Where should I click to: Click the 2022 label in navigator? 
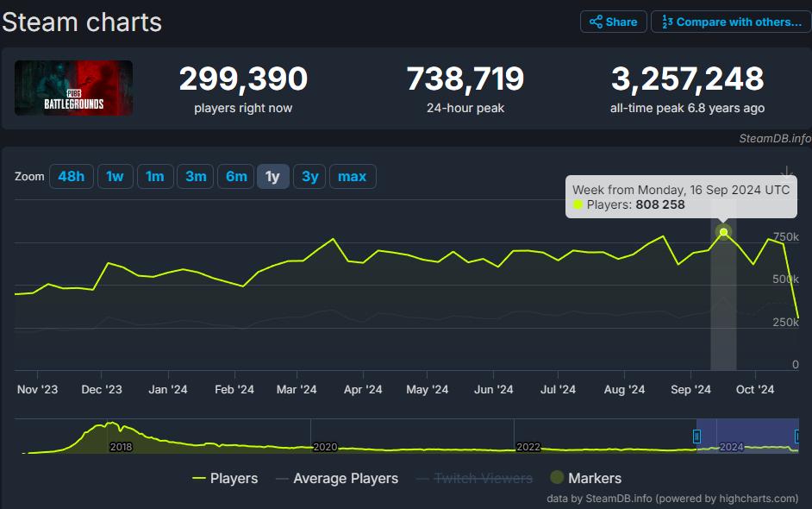(x=528, y=447)
